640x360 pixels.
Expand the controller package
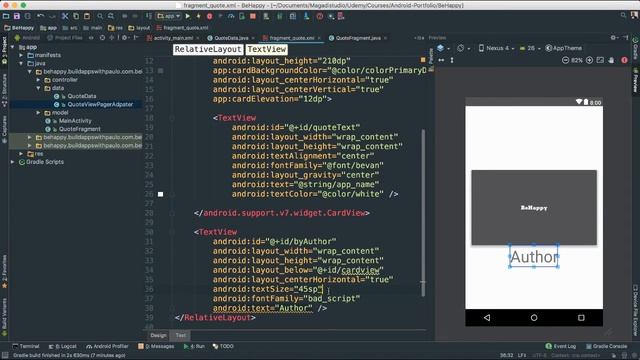[x=38, y=80]
